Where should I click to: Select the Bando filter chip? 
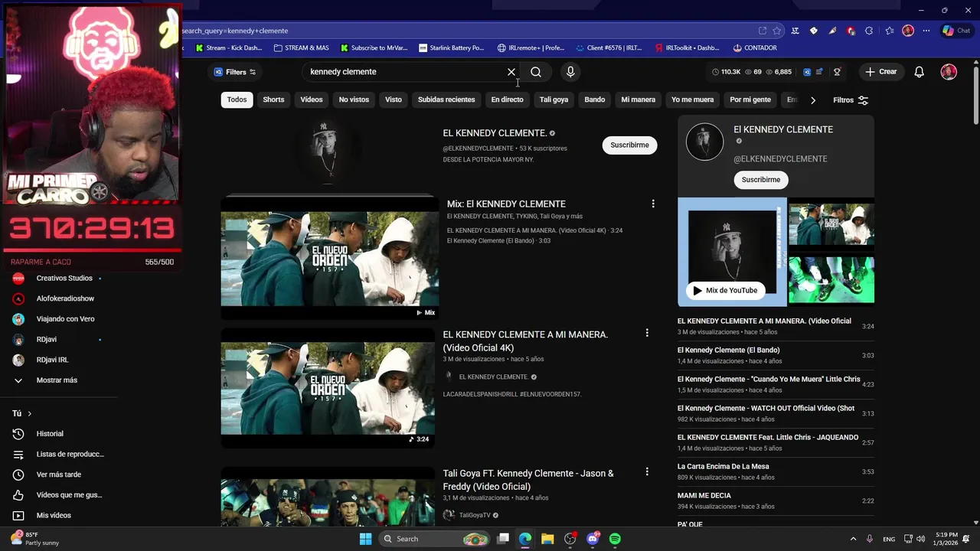[x=595, y=99]
